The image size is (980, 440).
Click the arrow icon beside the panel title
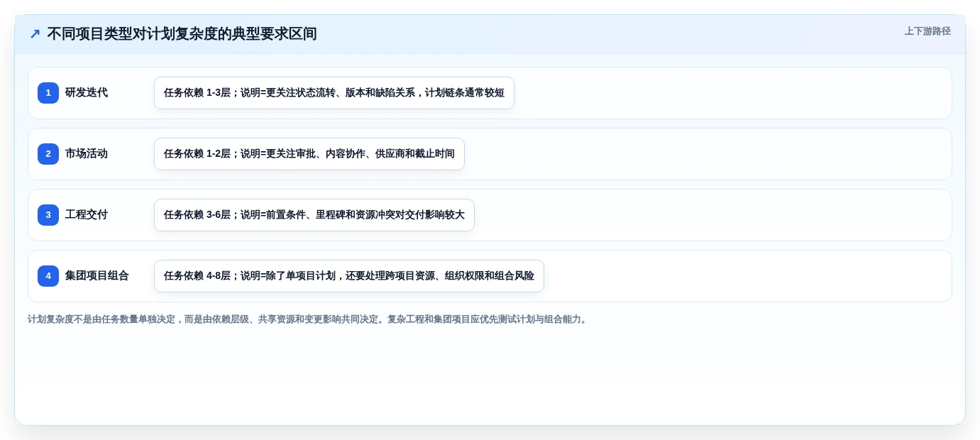(35, 34)
